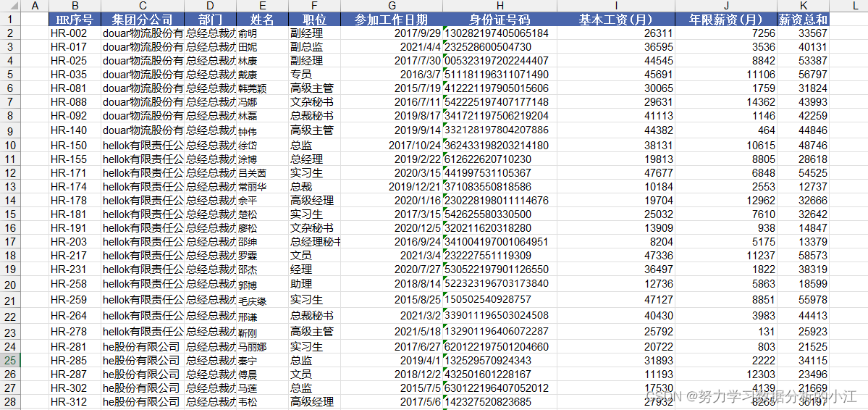This screenshot has width=868, height=410.
Task: Click seniority pay cell 7256
Action: [726, 33]
